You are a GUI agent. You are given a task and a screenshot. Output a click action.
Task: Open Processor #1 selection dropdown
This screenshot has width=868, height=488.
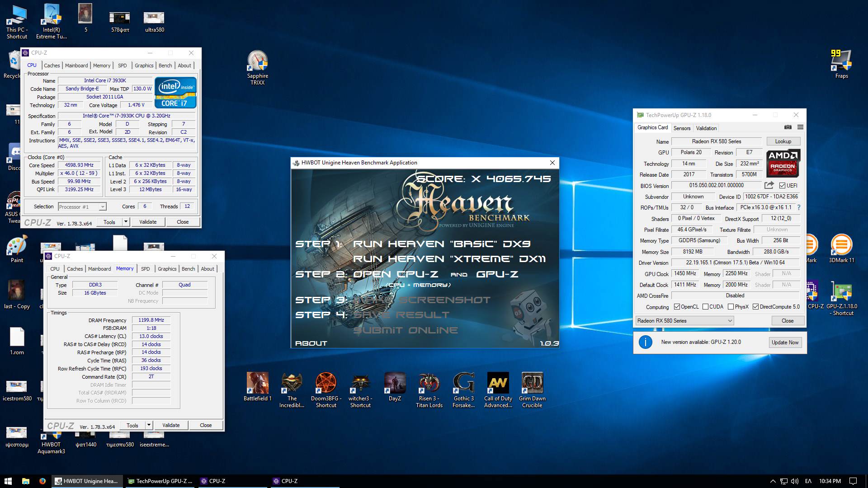(82, 207)
